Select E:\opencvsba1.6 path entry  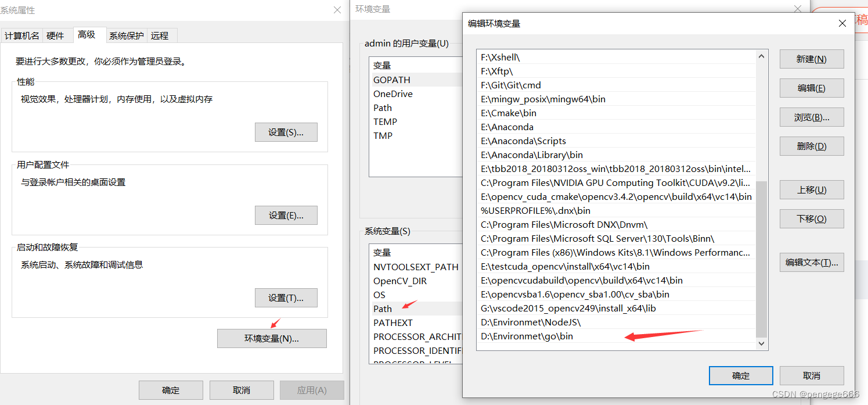coord(617,294)
